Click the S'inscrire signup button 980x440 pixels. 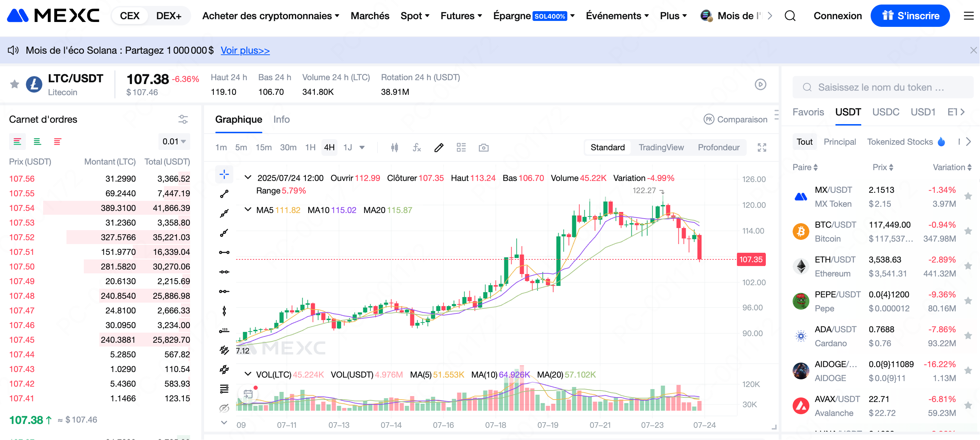[x=910, y=16]
